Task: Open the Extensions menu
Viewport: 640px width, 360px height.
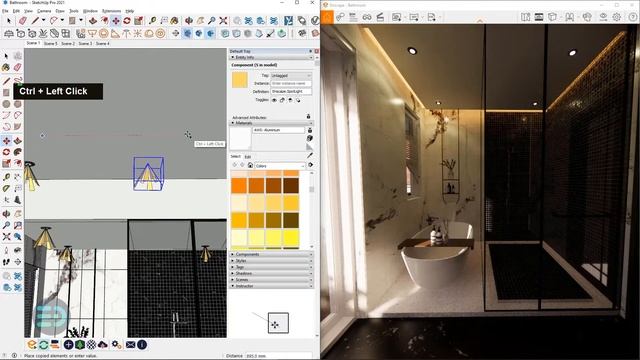Action: pyautogui.click(x=111, y=11)
